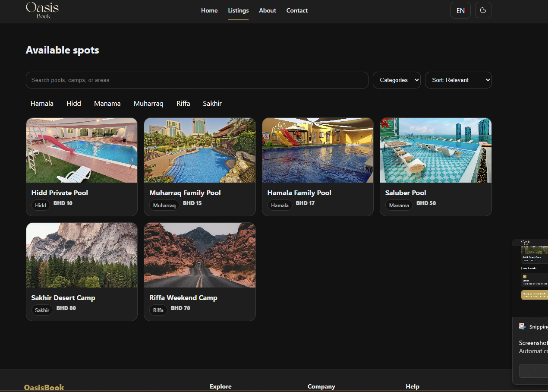The height and width of the screenshot is (392, 548).
Task: Expand the Categories dropdown
Action: (x=397, y=80)
